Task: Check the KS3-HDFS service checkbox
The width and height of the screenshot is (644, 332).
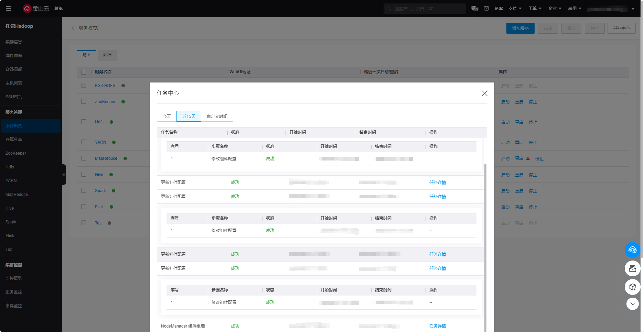Action: click(84, 85)
